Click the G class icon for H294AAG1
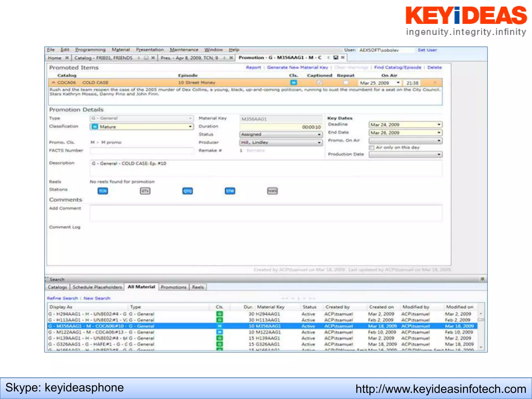 (220, 314)
